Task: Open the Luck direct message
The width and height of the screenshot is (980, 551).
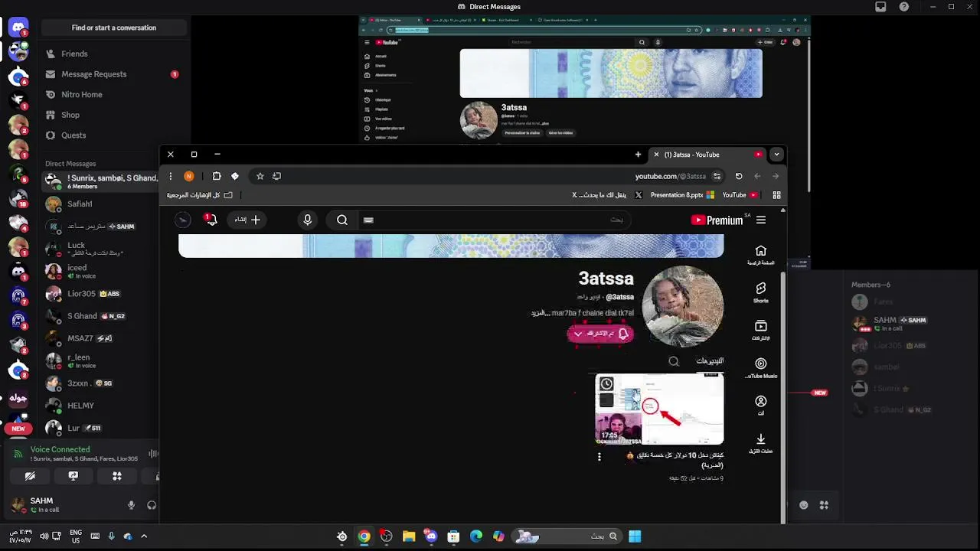Action: (x=100, y=249)
